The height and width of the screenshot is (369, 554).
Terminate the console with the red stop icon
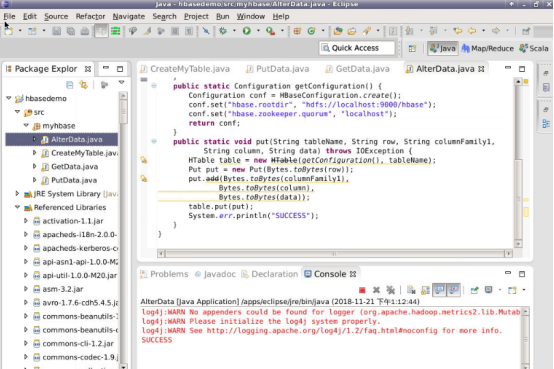362,290
